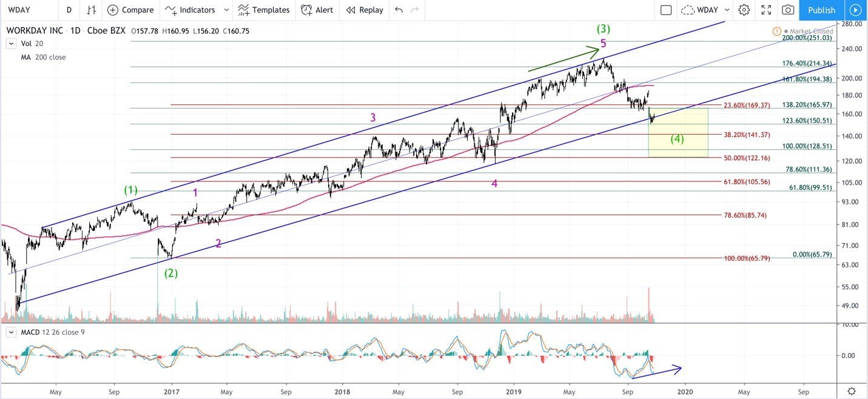Change the D timeframe interval

(x=69, y=10)
